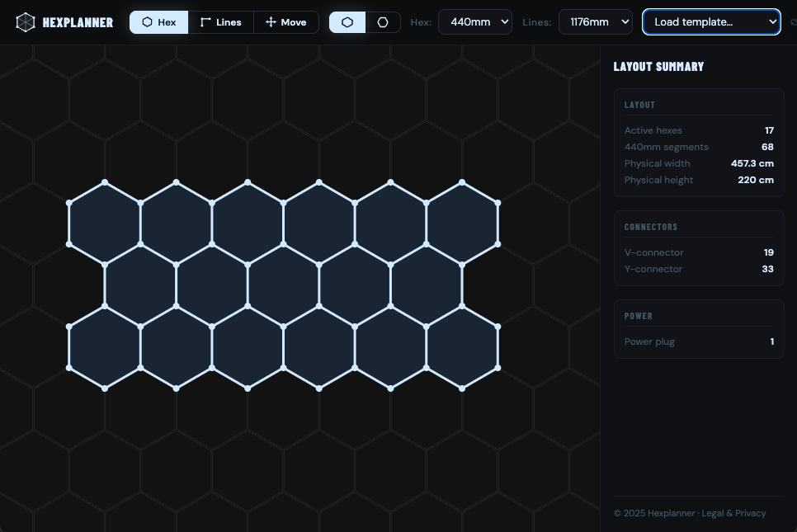
Task: Choose flat-top hexagon orientation
Action: pyautogui.click(x=383, y=22)
